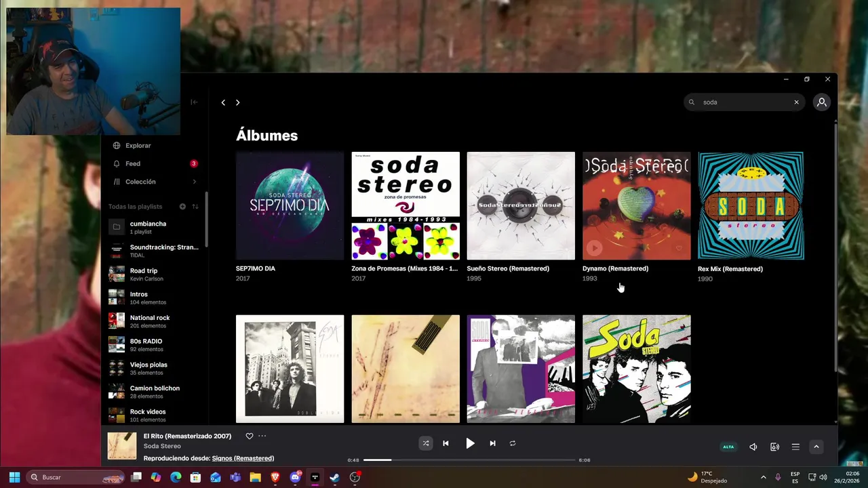Open the black-and-white band photo album cover
868x488 pixels.
tap(290, 369)
